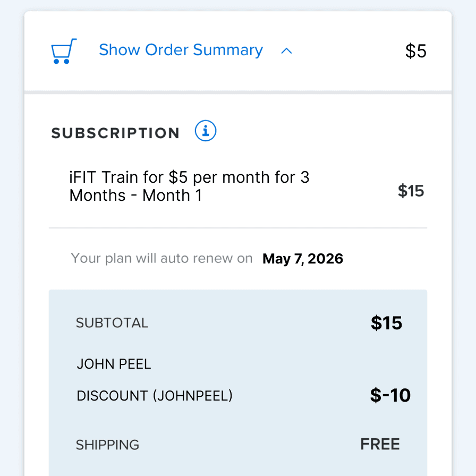Image resolution: width=476 pixels, height=476 pixels.
Task: Click the Show Order Summary link
Action: [x=181, y=50]
